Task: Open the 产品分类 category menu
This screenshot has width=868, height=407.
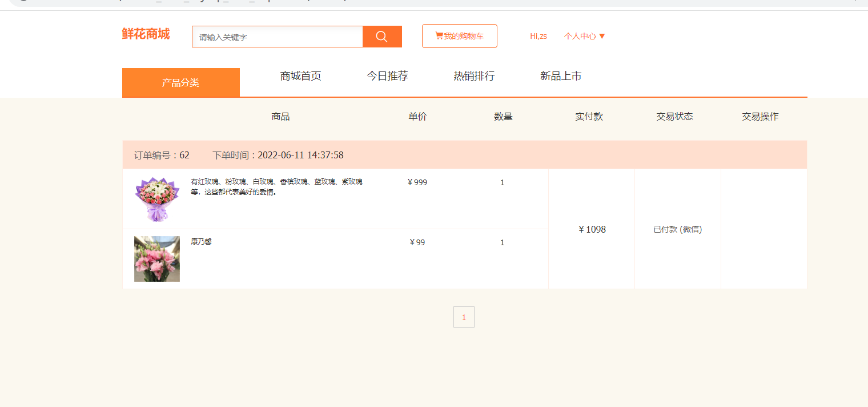Action: (181, 82)
